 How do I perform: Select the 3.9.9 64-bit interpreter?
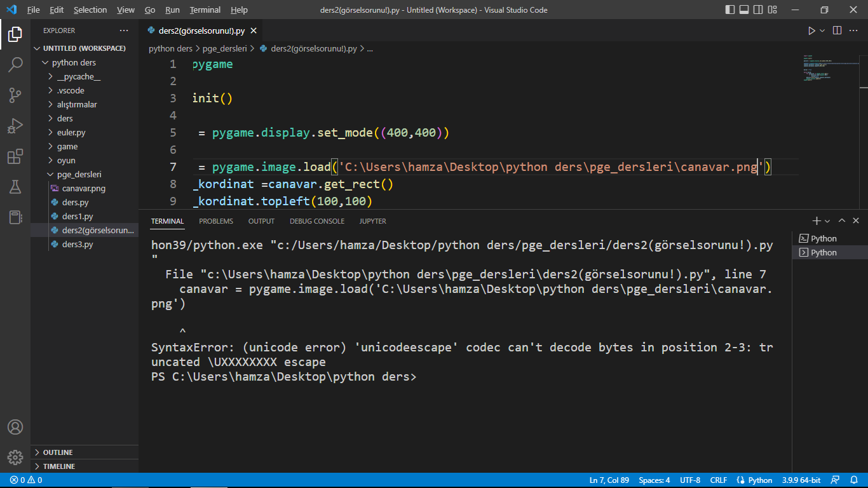click(802, 480)
